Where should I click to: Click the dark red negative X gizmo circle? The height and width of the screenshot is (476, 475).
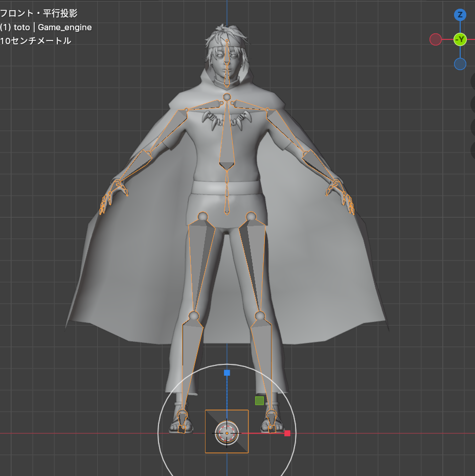click(x=435, y=39)
